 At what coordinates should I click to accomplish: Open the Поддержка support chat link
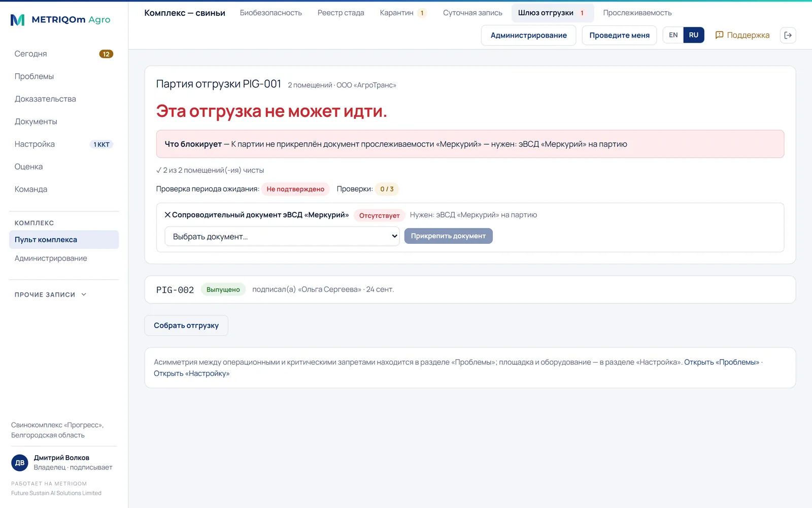(x=742, y=35)
